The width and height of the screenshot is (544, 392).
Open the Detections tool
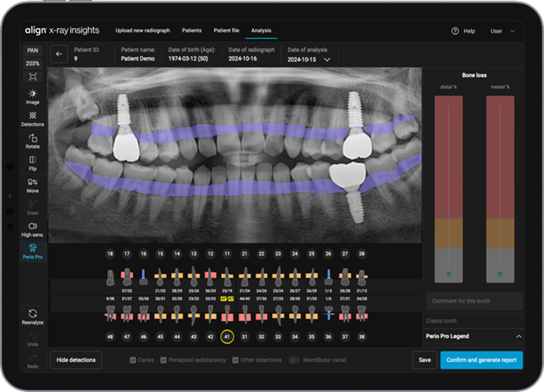[33, 119]
